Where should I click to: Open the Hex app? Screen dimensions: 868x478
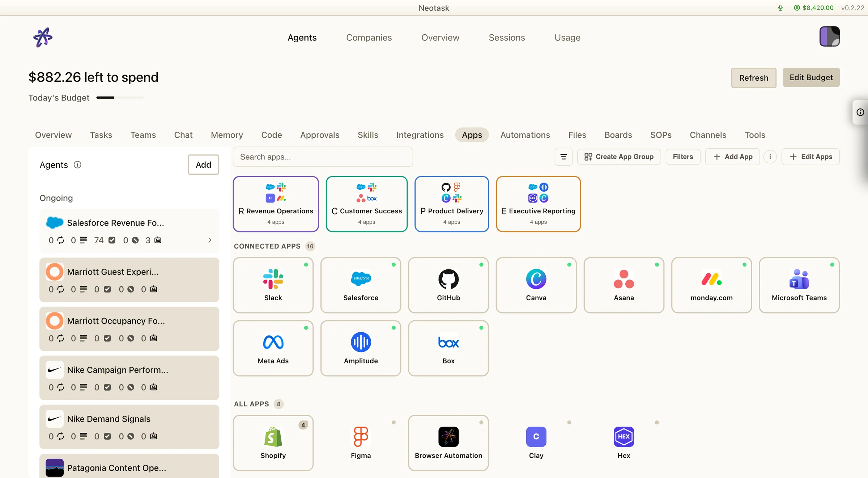tap(624, 443)
